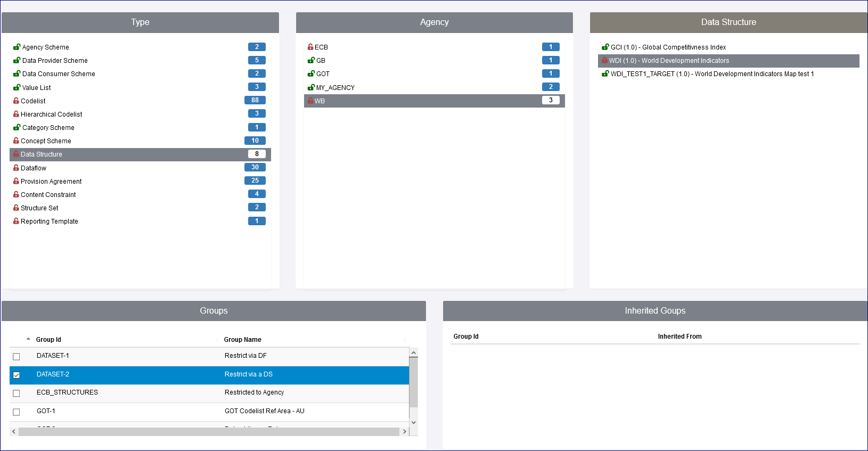The image size is (868, 451).
Task: Click the green unlock icon beside MY_AGENCY
Action: [311, 87]
